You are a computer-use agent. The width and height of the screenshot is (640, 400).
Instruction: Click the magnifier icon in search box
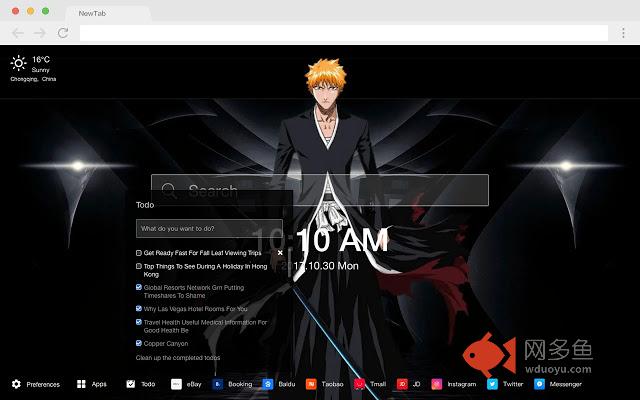[x=169, y=190]
